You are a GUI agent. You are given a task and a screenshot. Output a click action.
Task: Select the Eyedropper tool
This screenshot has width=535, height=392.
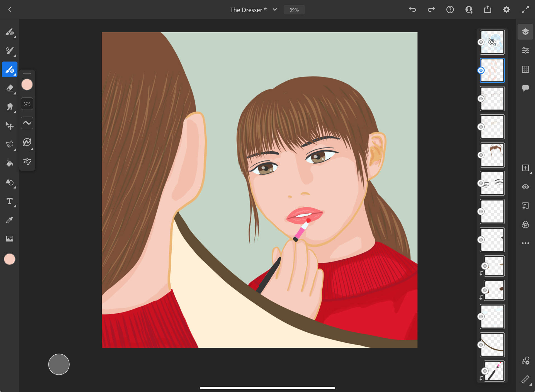(x=10, y=220)
